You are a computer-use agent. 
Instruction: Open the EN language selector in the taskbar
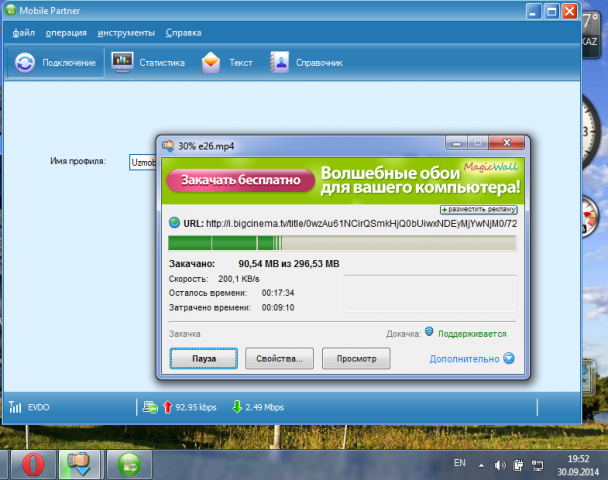pyautogui.click(x=460, y=464)
